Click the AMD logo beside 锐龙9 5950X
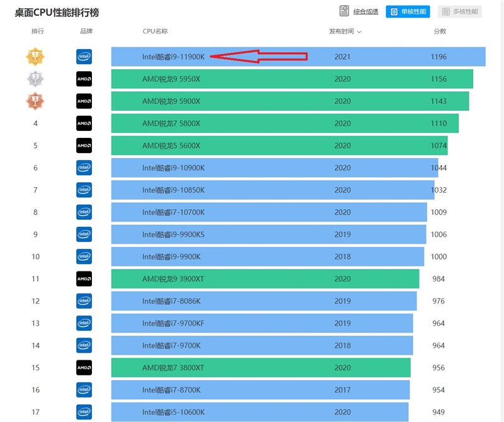Screen dimensions: 504x422 (x=84, y=79)
